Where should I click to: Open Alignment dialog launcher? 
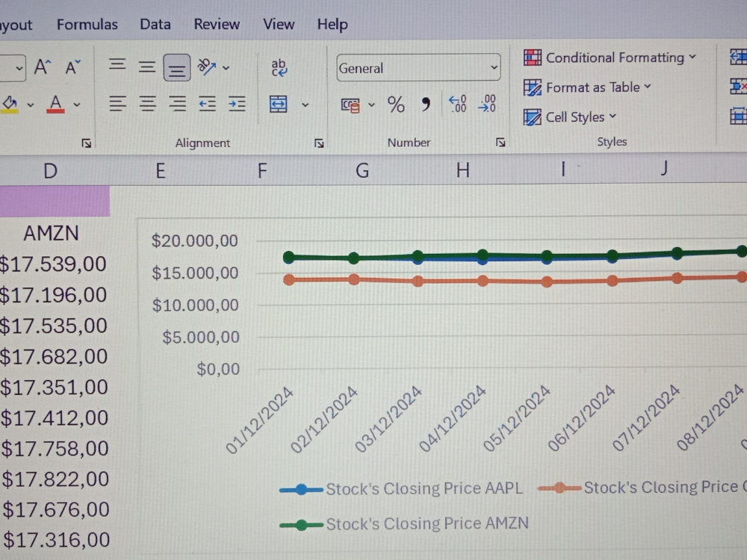pyautogui.click(x=319, y=143)
